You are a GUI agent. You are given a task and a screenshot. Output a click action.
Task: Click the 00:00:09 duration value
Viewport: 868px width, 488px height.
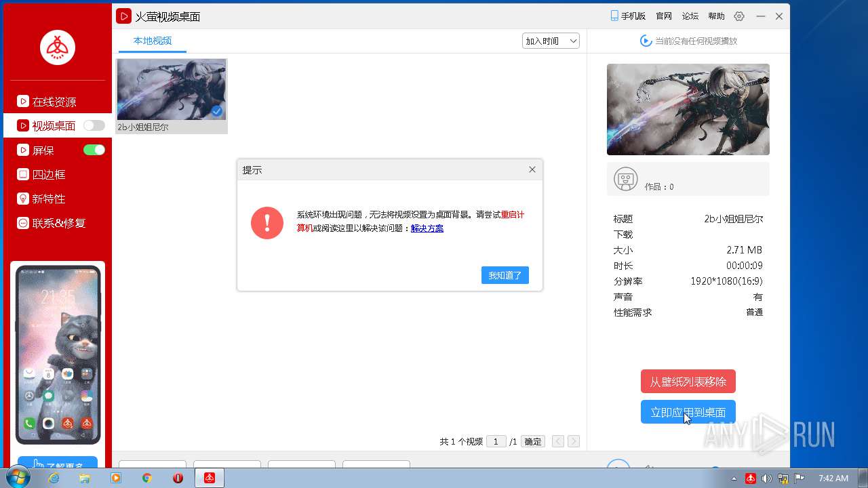coord(745,266)
